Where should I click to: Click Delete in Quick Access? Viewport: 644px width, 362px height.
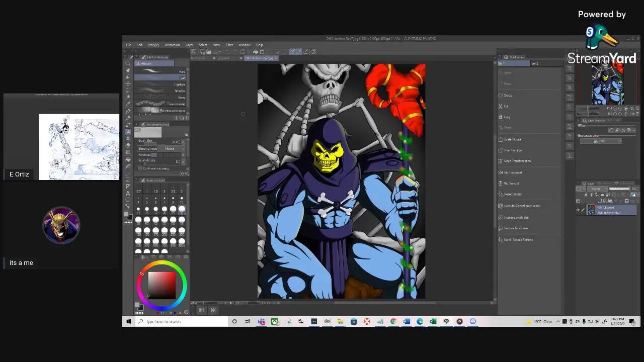(508, 95)
